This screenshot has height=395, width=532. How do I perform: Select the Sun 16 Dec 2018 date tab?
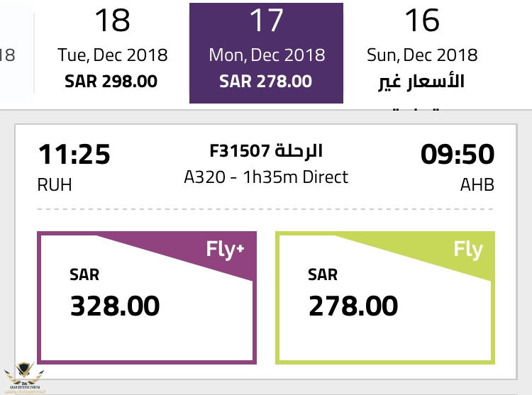click(x=422, y=54)
